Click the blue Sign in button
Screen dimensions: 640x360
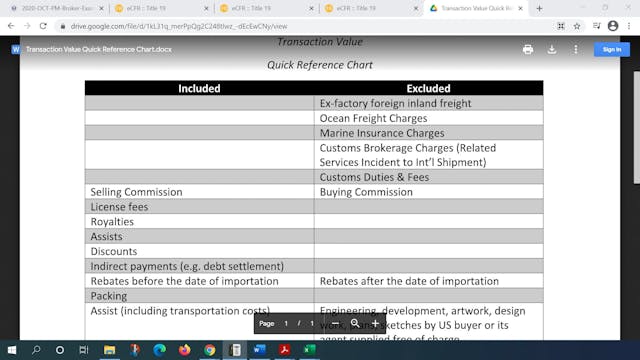(612, 49)
